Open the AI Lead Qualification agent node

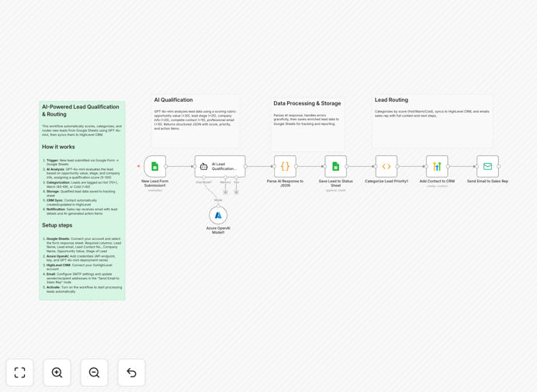click(220, 167)
